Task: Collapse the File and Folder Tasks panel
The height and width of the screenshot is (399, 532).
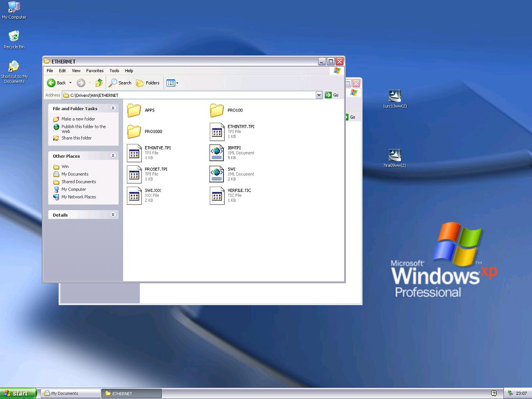Action: pyautogui.click(x=113, y=108)
